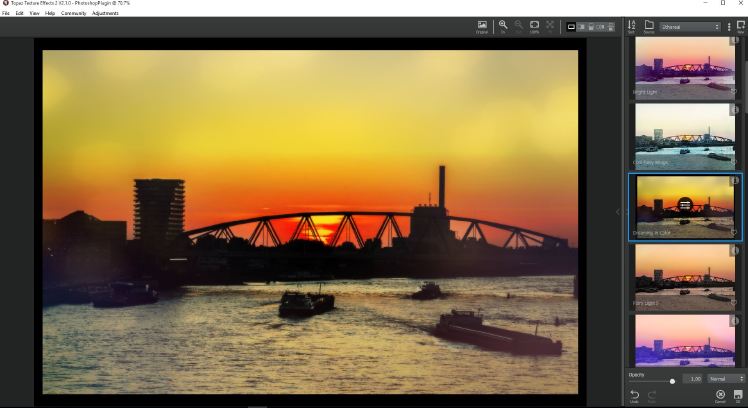Open info for purple-toned effect
The width and height of the screenshot is (748, 408).
[x=735, y=321]
